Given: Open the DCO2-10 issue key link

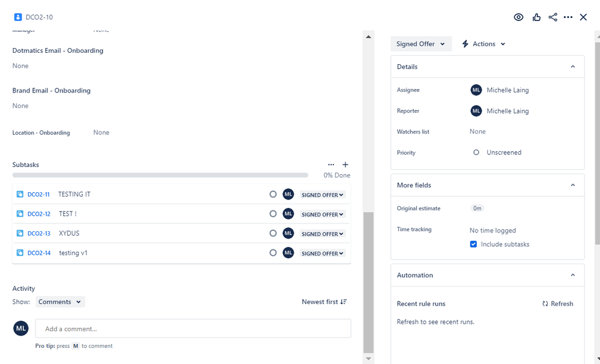Looking at the screenshot, I should pyautogui.click(x=39, y=17).
